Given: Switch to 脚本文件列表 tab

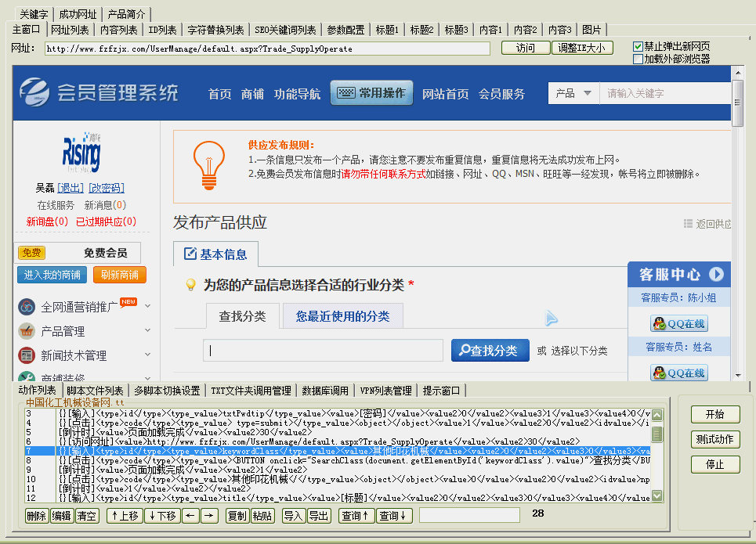Looking at the screenshot, I should (95, 391).
